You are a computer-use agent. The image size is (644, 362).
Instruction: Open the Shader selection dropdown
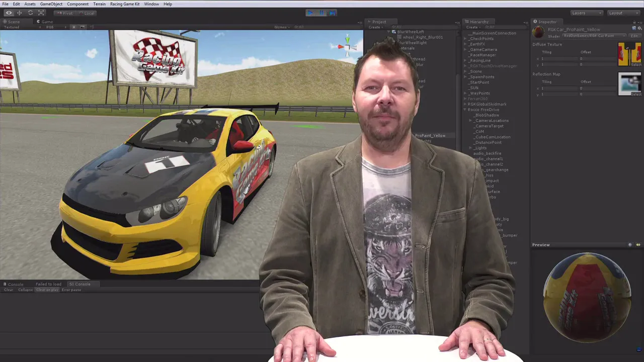(x=594, y=36)
